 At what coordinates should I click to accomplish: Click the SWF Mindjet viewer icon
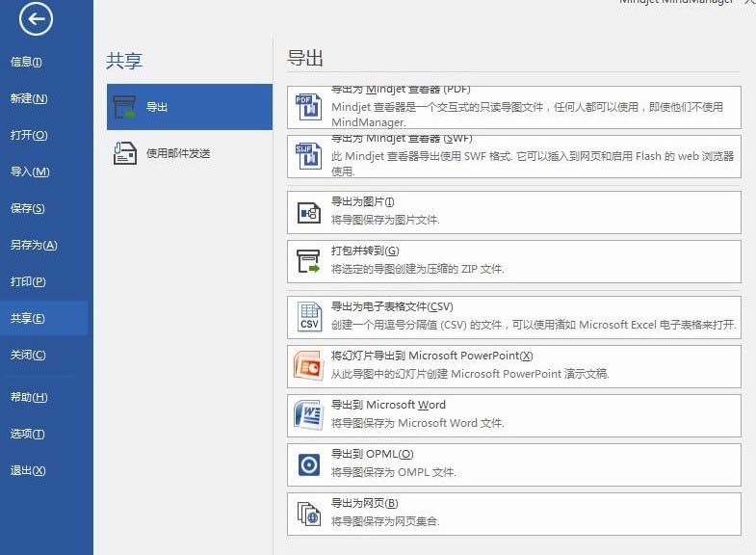[x=308, y=156]
